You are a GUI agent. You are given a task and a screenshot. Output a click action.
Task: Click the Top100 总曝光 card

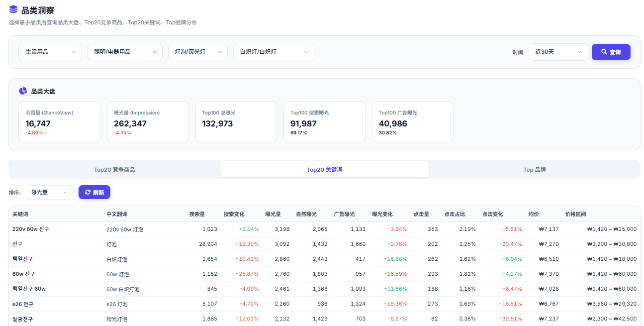click(x=236, y=122)
